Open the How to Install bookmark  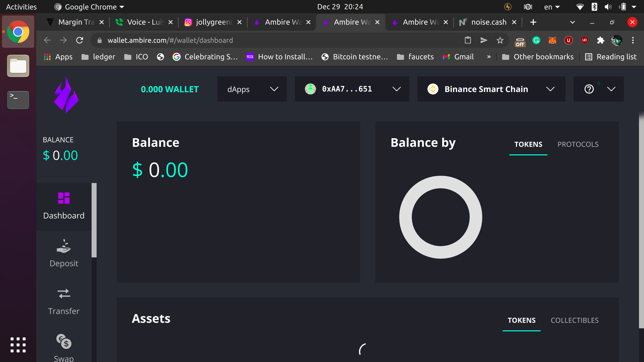279,57
